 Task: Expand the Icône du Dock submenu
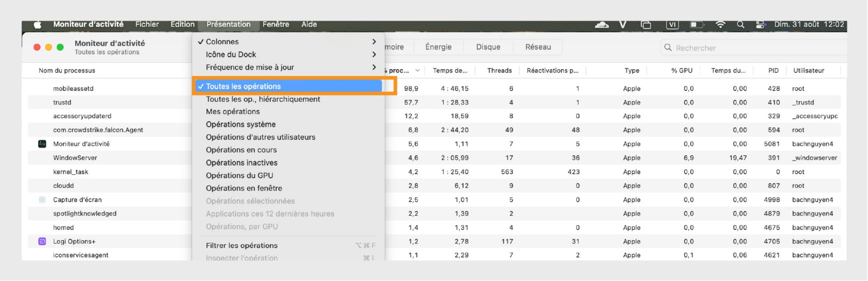click(288, 54)
